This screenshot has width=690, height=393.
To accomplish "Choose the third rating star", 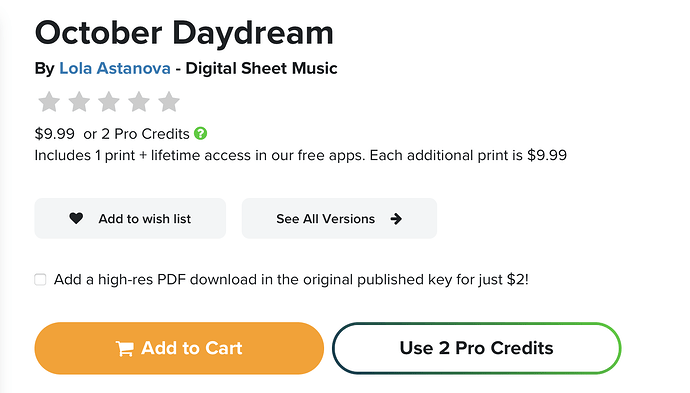I will (109, 102).
